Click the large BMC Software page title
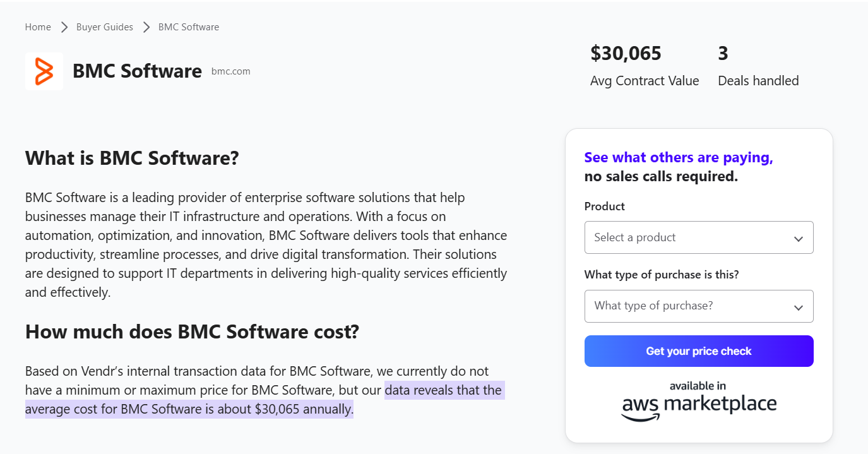 [x=137, y=71]
